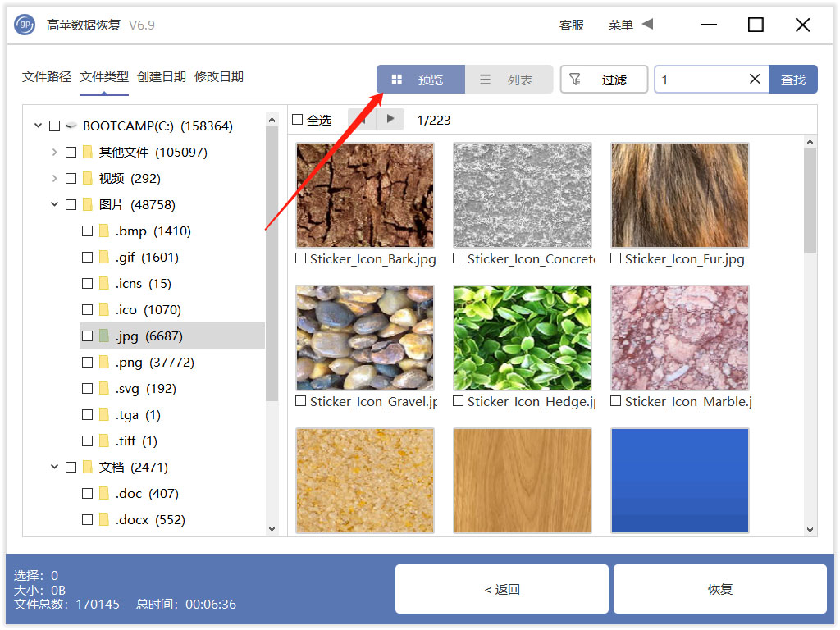Click the .tiff folder icon

pos(104,441)
